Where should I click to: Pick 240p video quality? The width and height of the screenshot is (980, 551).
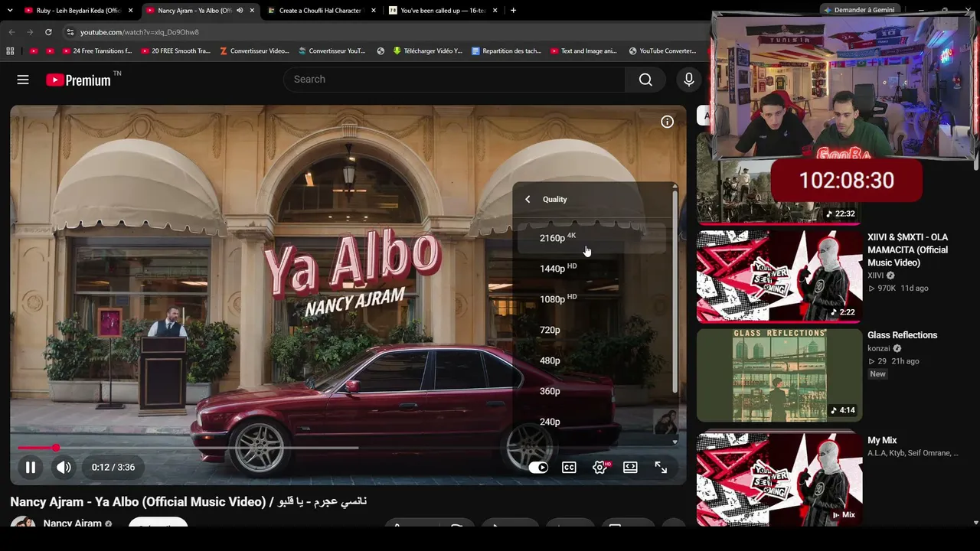point(592,422)
